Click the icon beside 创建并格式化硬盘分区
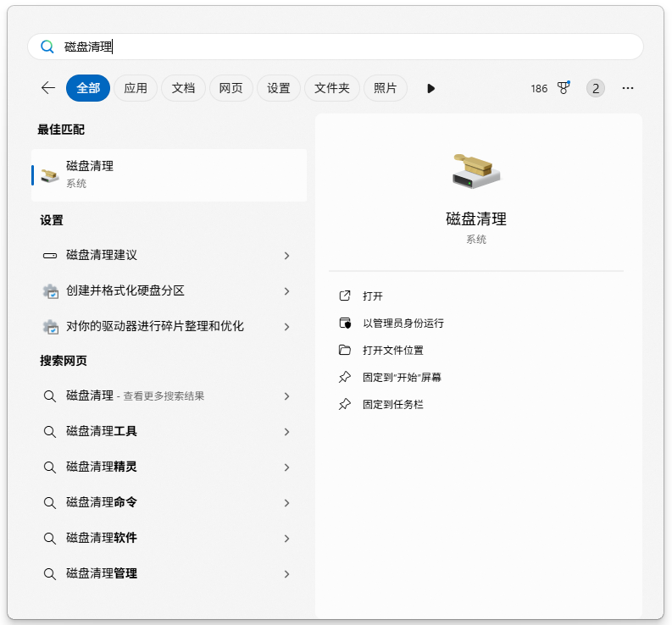This screenshot has width=672, height=625. pyautogui.click(x=51, y=291)
